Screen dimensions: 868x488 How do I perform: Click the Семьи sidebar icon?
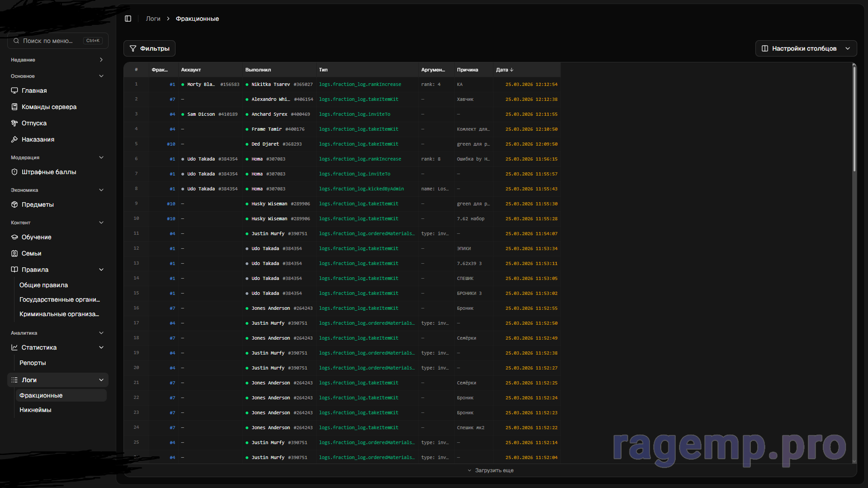(x=14, y=253)
